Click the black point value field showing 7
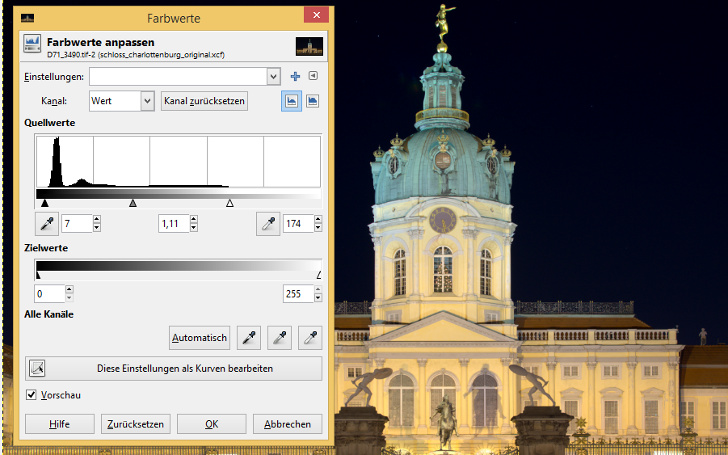This screenshot has height=455, width=728. [77, 224]
